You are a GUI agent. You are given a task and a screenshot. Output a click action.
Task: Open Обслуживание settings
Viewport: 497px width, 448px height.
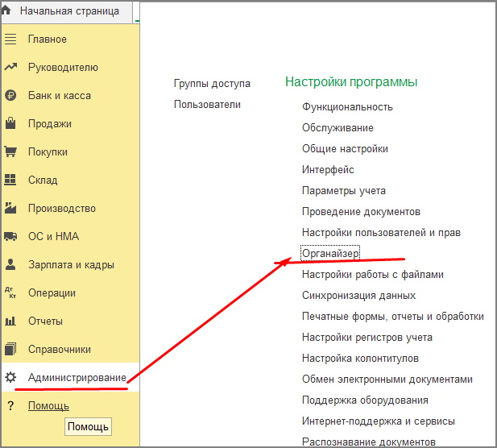click(x=338, y=128)
